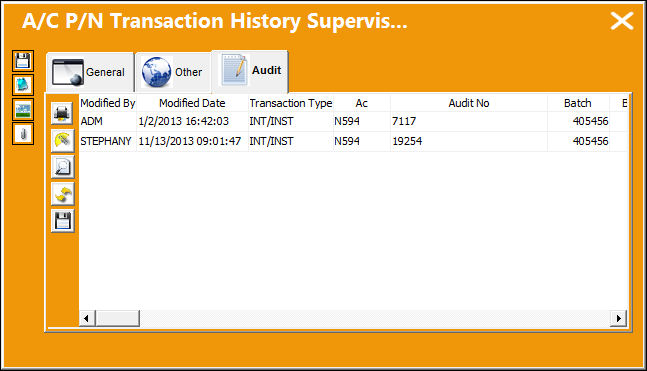Click the blue document icon in orange sidebar
The height and width of the screenshot is (371, 647).
[x=23, y=85]
